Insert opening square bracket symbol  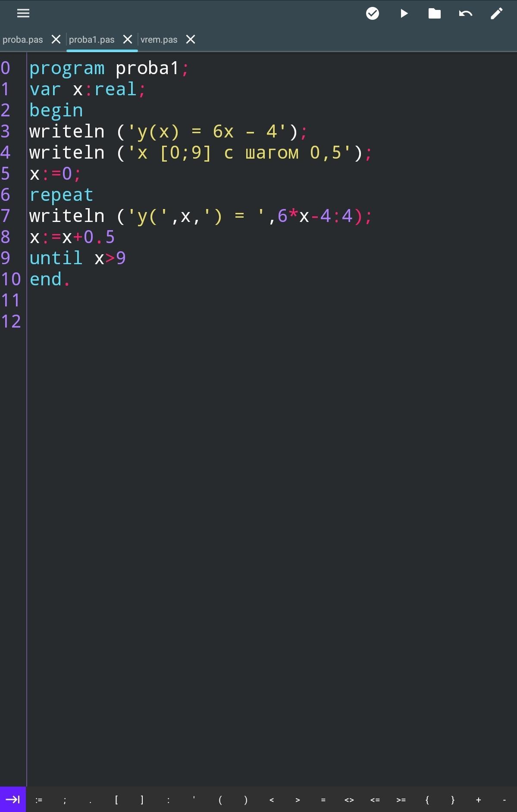[x=116, y=800]
